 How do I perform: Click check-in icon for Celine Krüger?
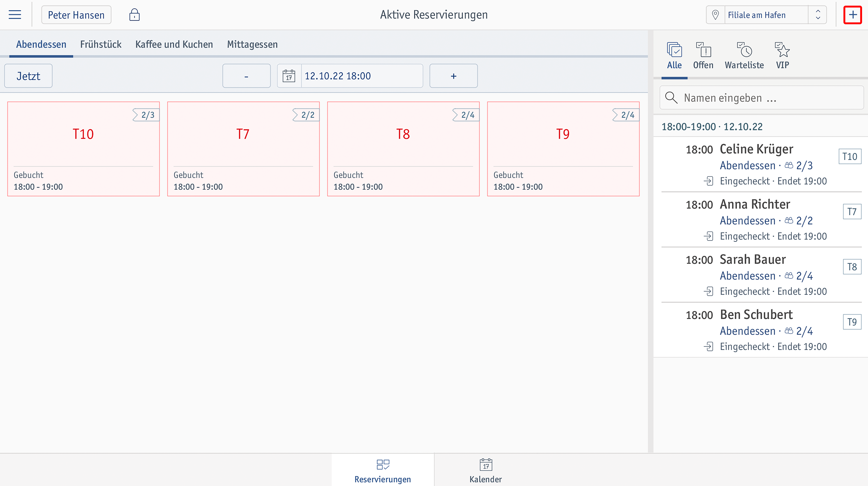pos(708,181)
